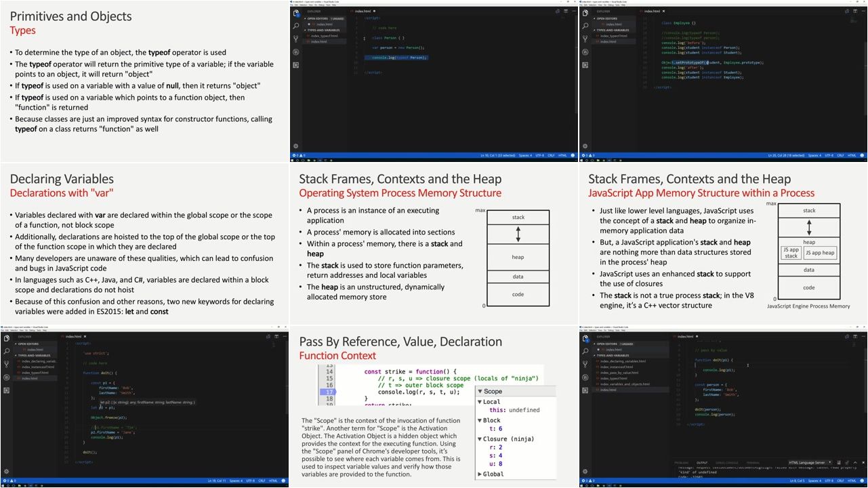
Task: Open the Declarations with "var" slide
Action: tap(144, 244)
